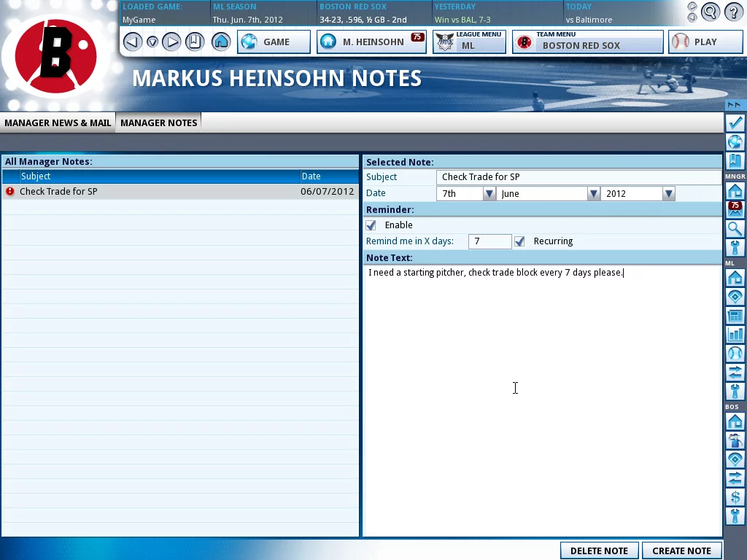Image resolution: width=747 pixels, height=560 pixels.
Task: Disable the Enable reminder checkbox
Action: tap(371, 225)
